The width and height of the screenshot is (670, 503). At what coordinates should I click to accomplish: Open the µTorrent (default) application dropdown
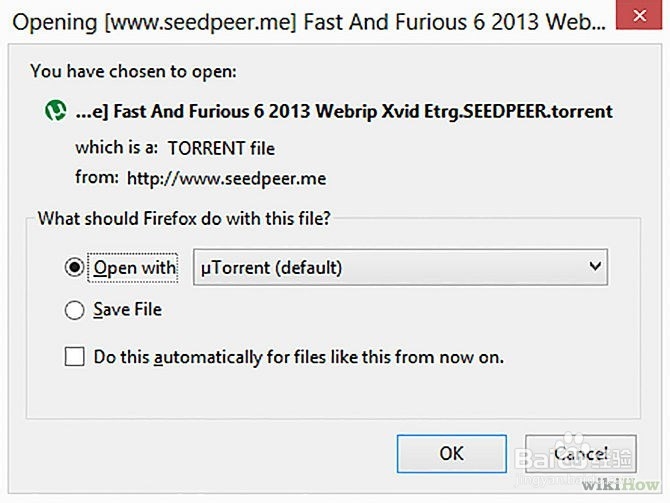tap(399, 267)
